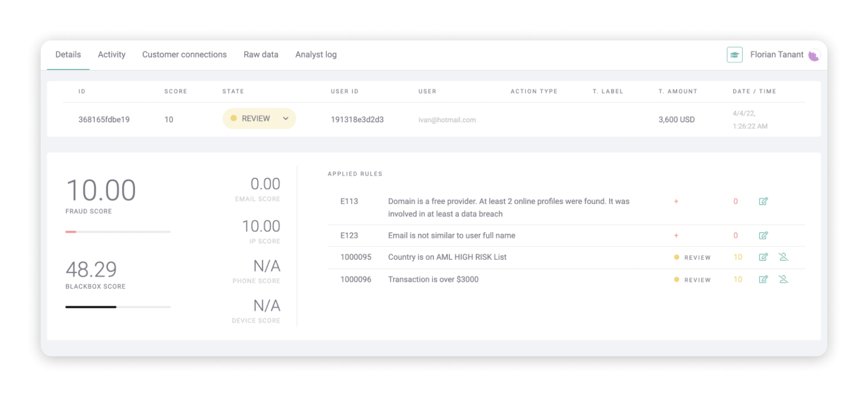Click the fraud score progress bar
Viewport: 868px width, 397px height.
click(118, 232)
